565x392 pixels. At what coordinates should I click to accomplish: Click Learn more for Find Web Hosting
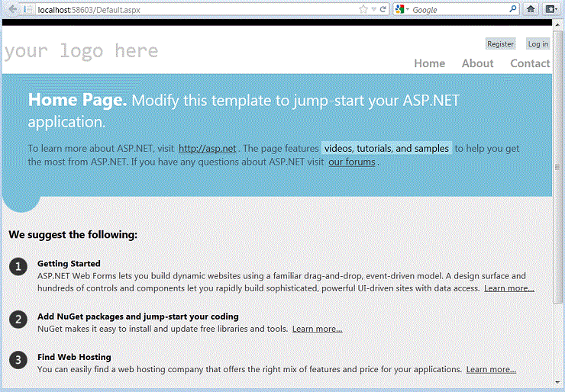coord(491,369)
